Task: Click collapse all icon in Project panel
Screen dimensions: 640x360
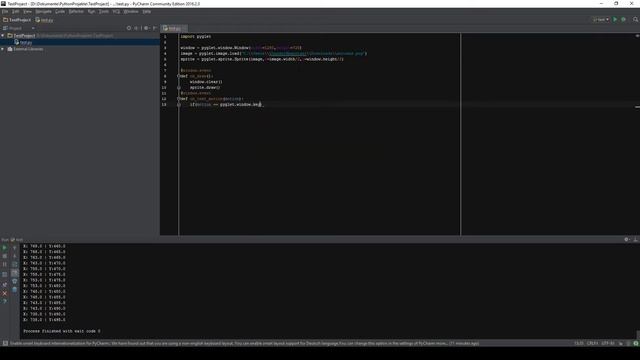Action: pyautogui.click(x=136, y=28)
